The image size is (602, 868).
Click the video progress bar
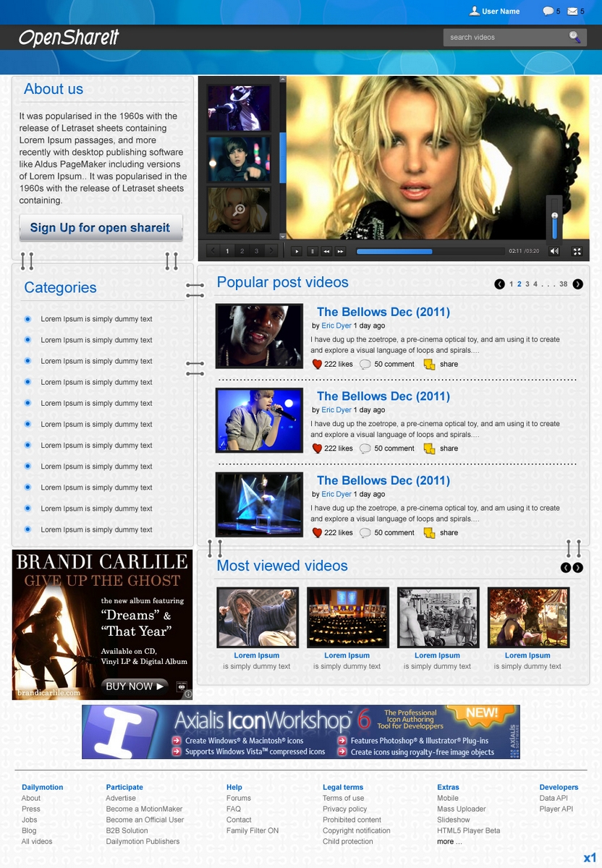coord(430,251)
